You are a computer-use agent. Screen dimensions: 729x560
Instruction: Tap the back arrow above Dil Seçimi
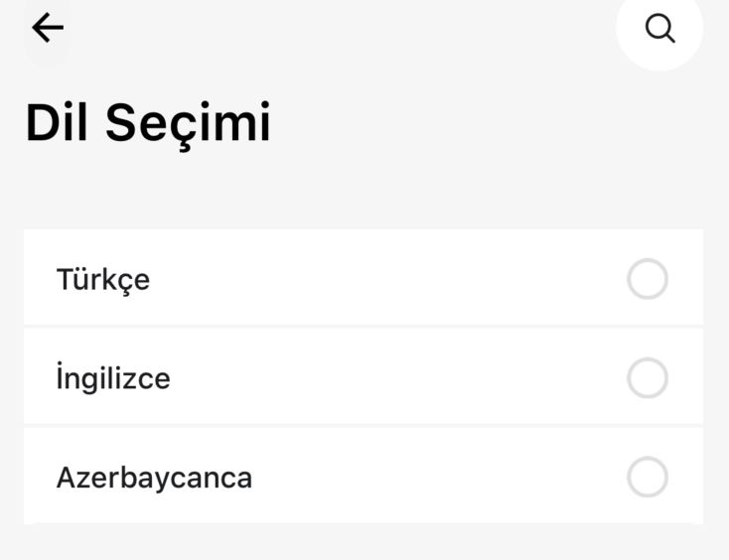tap(48, 28)
